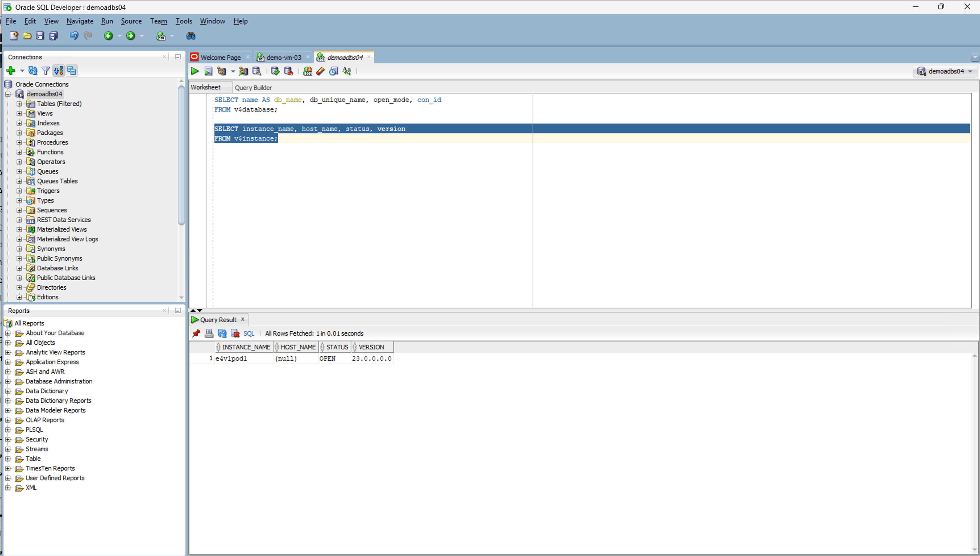
Task: Open the demoadbs04 connection dropdown
Action: pyautogui.click(x=971, y=71)
